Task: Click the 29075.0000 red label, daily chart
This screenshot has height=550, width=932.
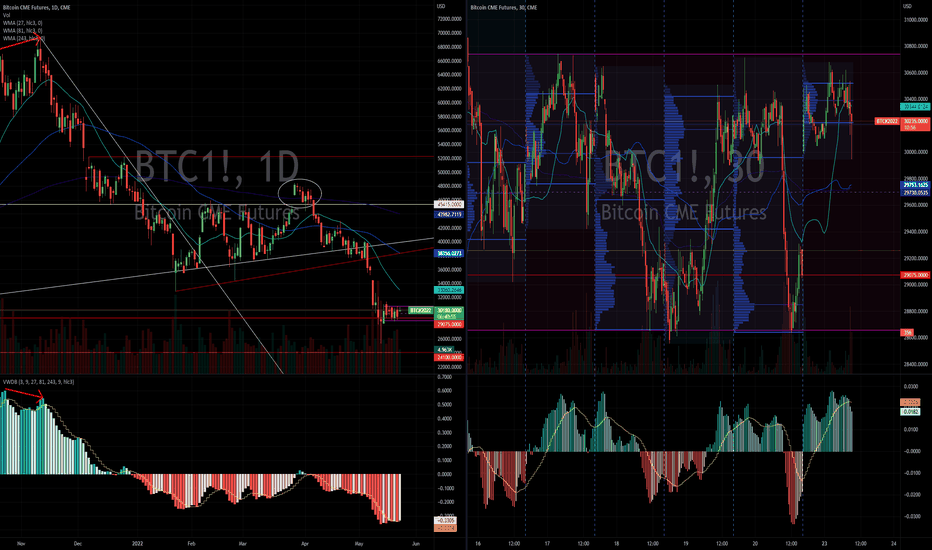Action: tap(449, 325)
